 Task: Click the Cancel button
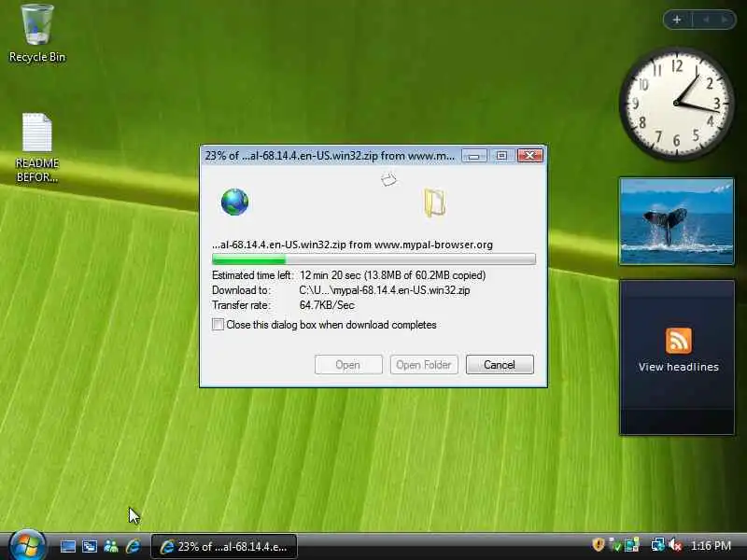500,365
